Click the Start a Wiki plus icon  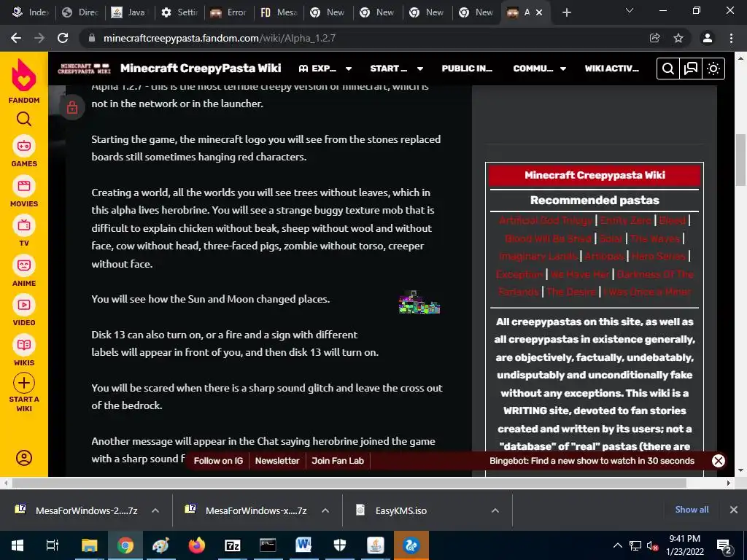click(x=24, y=383)
